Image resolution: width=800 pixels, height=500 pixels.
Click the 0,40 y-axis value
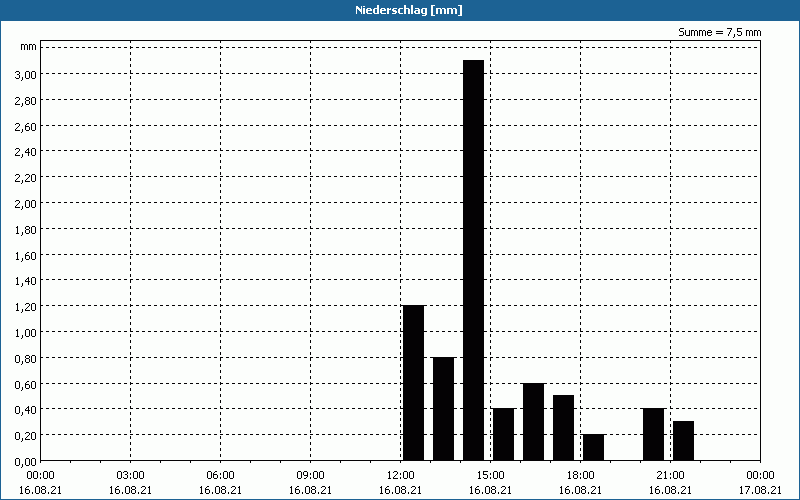pyautogui.click(x=26, y=410)
